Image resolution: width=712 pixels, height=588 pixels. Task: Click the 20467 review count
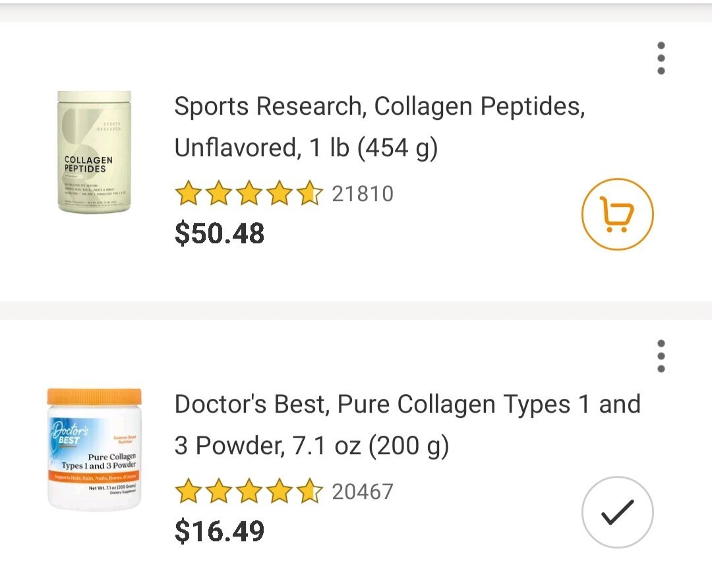pyautogui.click(x=363, y=492)
